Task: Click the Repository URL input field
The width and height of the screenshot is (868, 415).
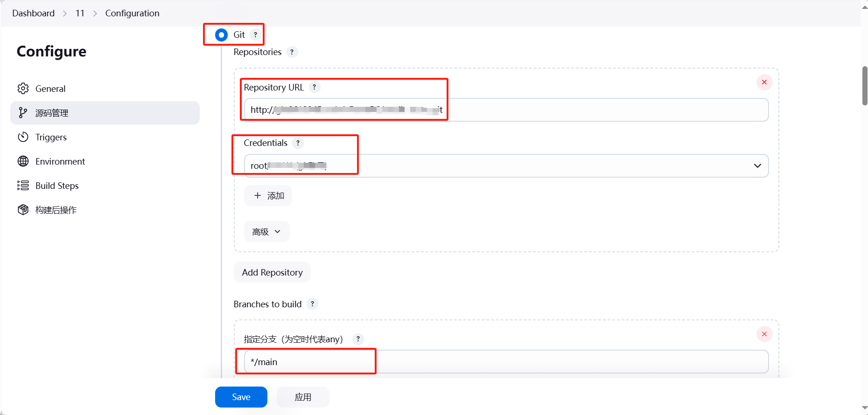Action: pyautogui.click(x=506, y=110)
